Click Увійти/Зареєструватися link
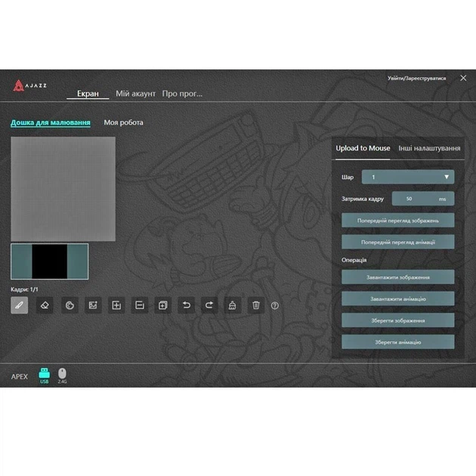Screen dimensions: 476x476 tap(416, 79)
